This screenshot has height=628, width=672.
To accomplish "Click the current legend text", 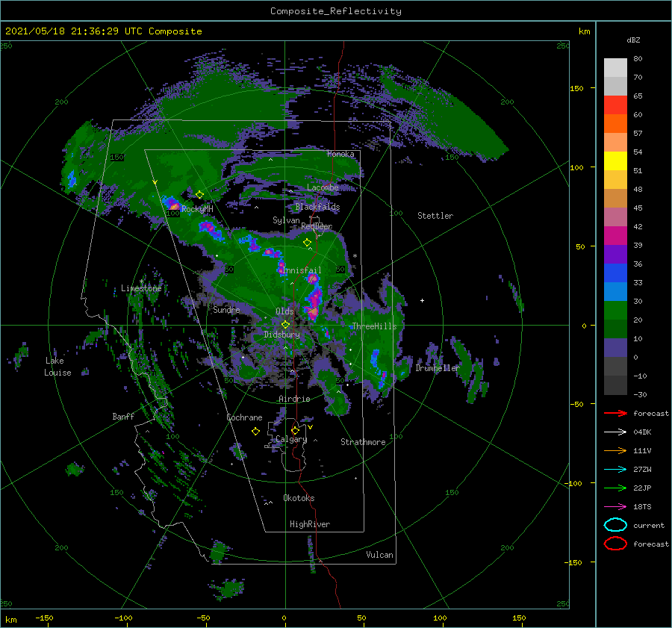I will click(x=649, y=525).
